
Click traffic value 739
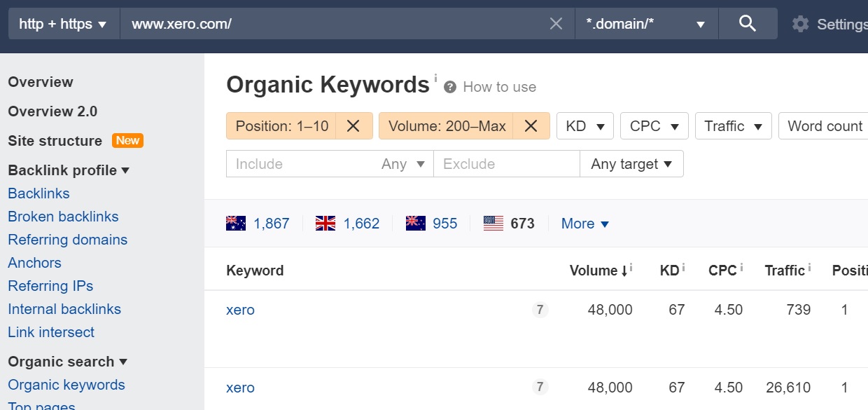(x=798, y=310)
